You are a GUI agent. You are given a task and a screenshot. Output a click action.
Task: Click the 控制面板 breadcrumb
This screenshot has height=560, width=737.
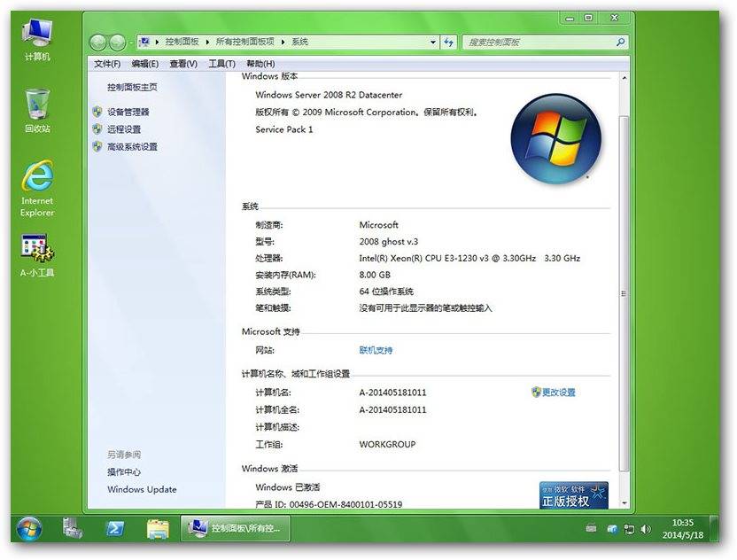pos(182,42)
